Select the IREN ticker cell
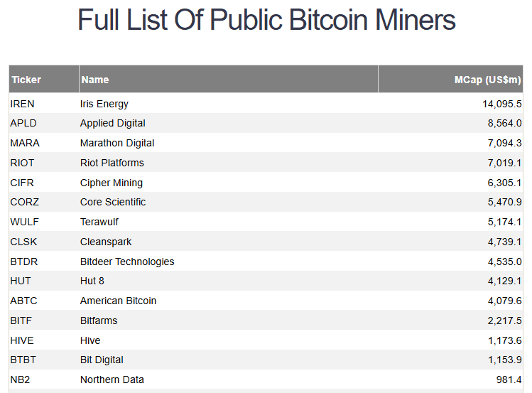 coord(23,104)
